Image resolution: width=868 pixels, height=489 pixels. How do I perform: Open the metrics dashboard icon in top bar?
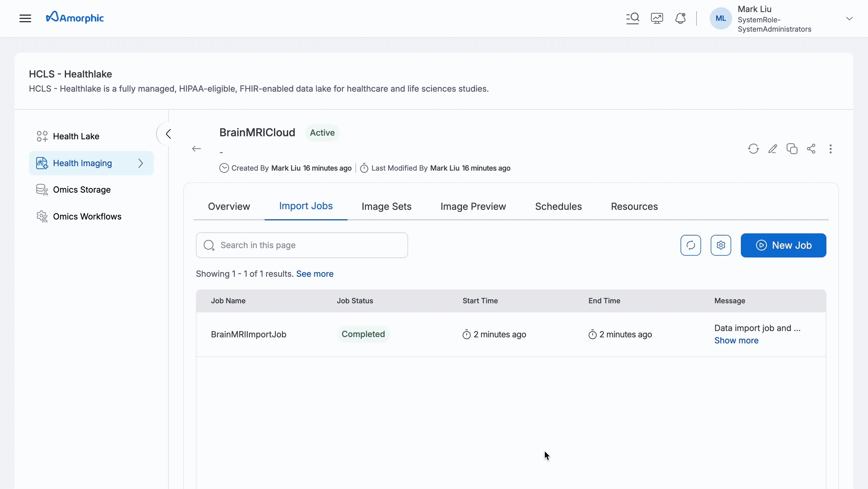(656, 18)
